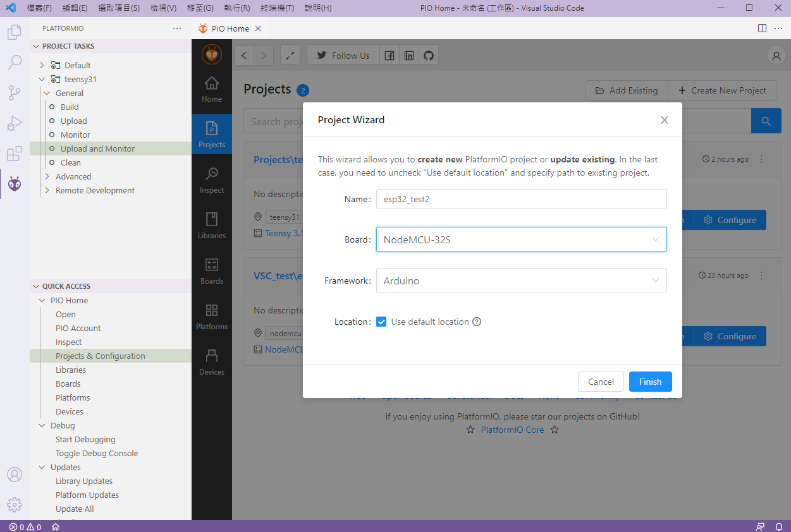
Task: Click the blue project search magnifier button
Action: click(766, 121)
